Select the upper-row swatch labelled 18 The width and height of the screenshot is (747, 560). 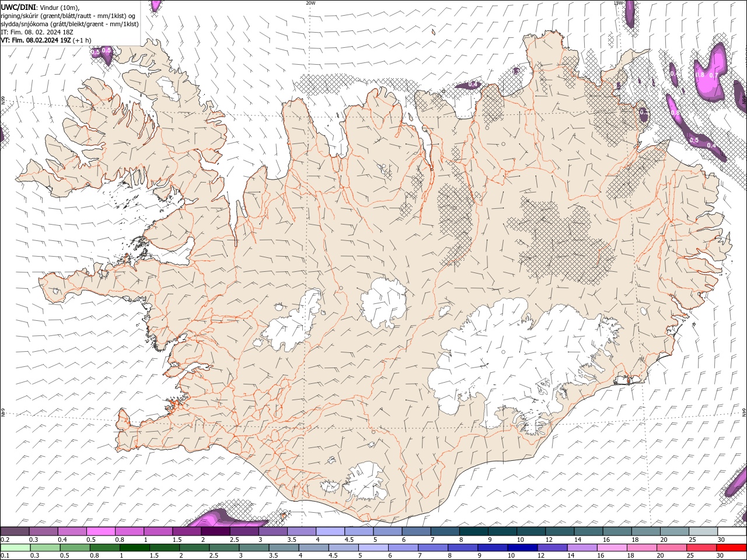tap(646, 531)
